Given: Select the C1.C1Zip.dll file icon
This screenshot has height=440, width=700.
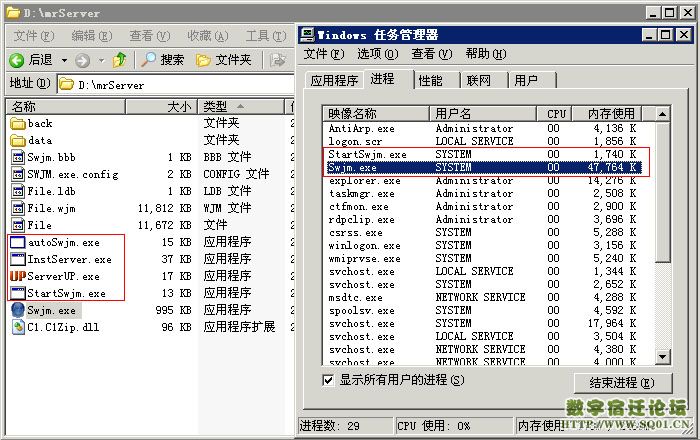Looking at the screenshot, I should click(18, 327).
